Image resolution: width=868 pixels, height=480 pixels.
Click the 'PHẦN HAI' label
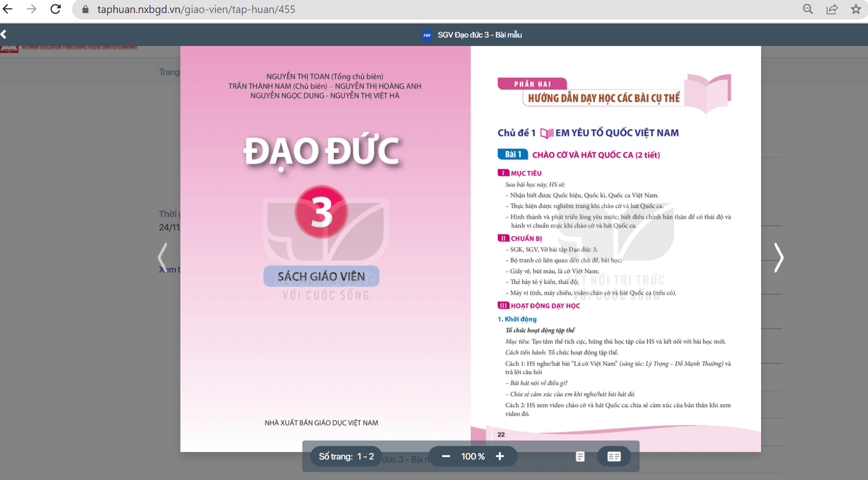click(x=533, y=84)
